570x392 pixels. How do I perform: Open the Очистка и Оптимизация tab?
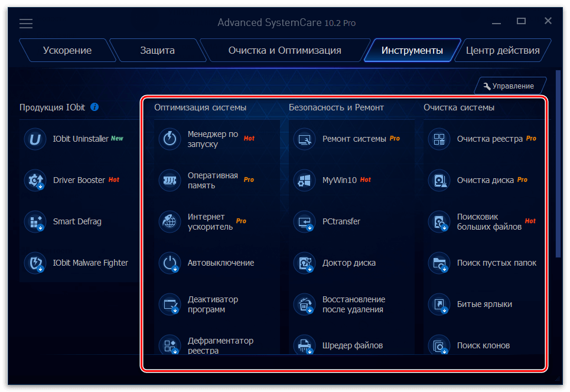284,51
